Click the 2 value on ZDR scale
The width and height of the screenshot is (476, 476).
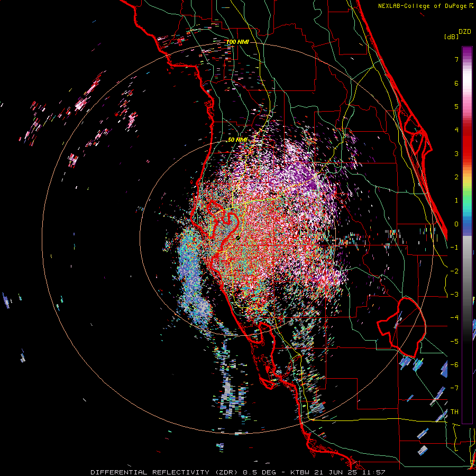click(456, 177)
